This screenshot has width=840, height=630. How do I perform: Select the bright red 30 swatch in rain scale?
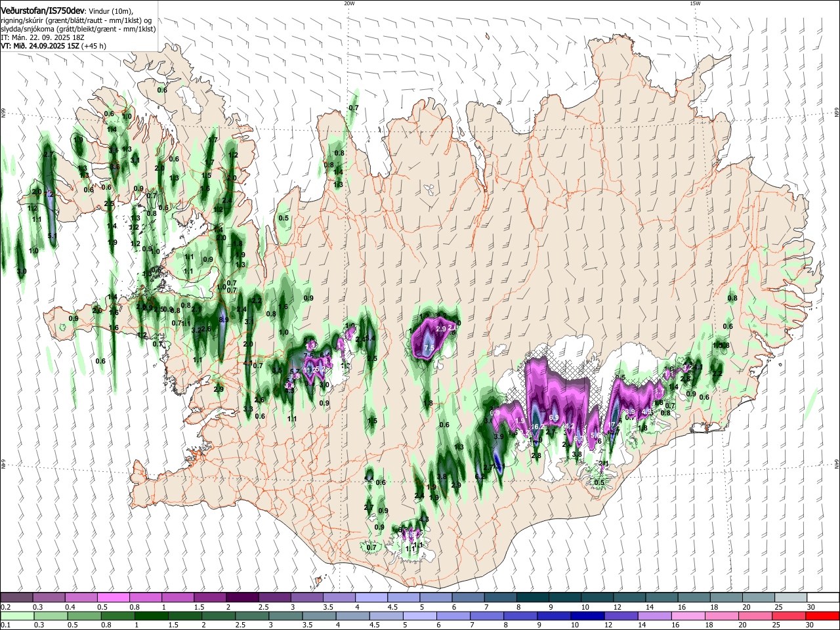tap(822, 616)
